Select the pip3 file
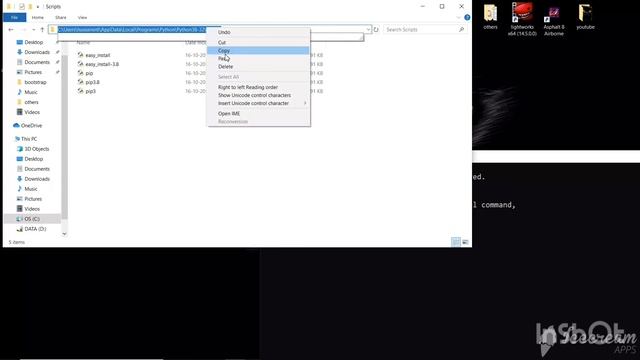The height and width of the screenshot is (360, 640). 91,91
